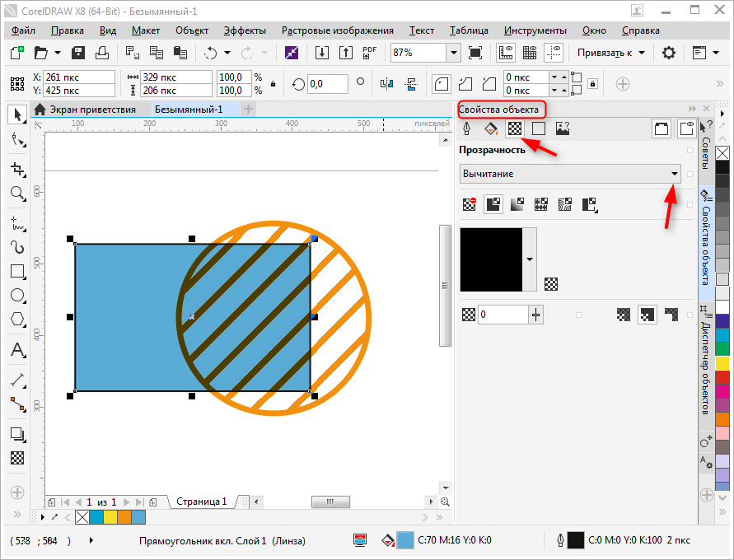The height and width of the screenshot is (560, 734).
Task: Click the red swatch in color palette
Action: [x=722, y=376]
